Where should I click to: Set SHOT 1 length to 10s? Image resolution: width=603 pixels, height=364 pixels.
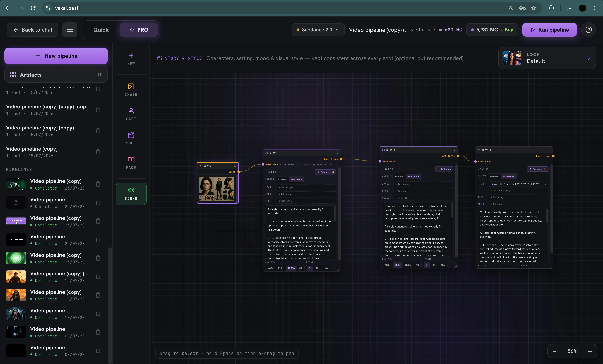point(317,268)
